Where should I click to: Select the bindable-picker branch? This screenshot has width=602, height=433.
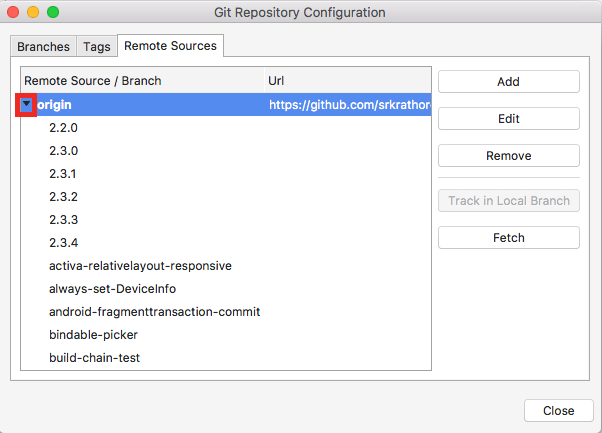(93, 334)
